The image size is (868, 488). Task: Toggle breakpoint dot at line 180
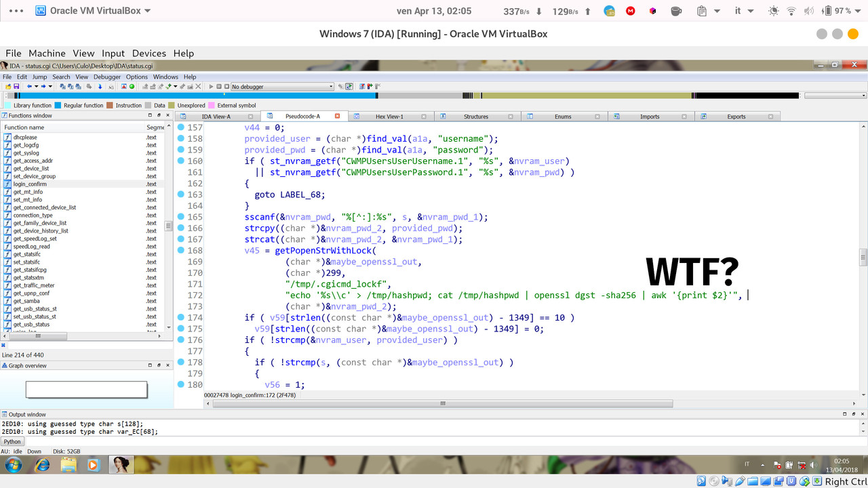click(x=181, y=384)
